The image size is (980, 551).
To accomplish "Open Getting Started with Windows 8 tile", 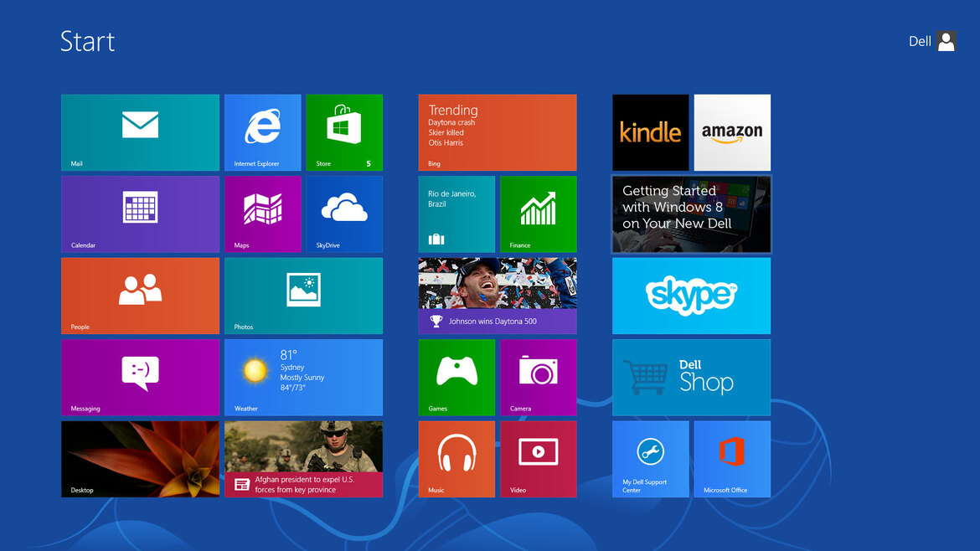I will [691, 214].
